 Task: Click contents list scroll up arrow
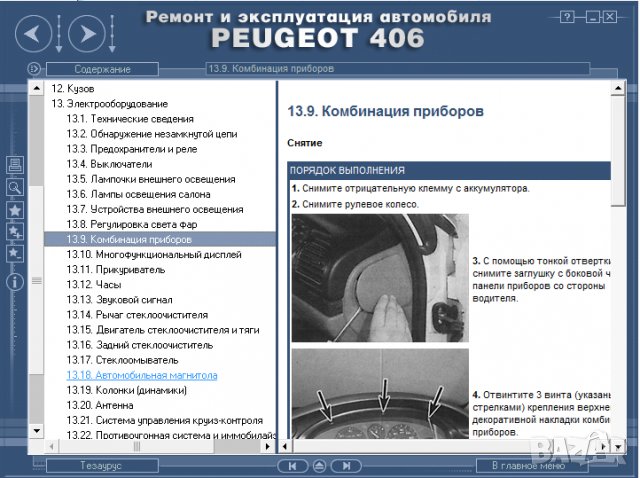pos(36,88)
